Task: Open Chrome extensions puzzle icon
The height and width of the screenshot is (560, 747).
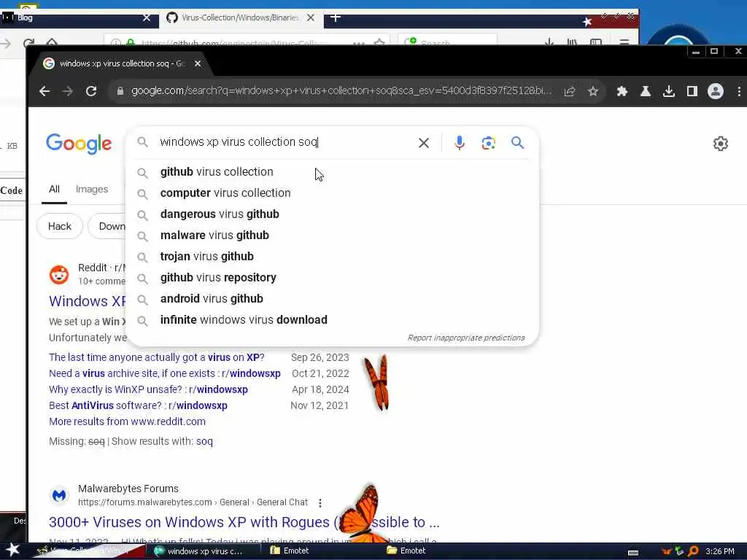Action: [622, 91]
